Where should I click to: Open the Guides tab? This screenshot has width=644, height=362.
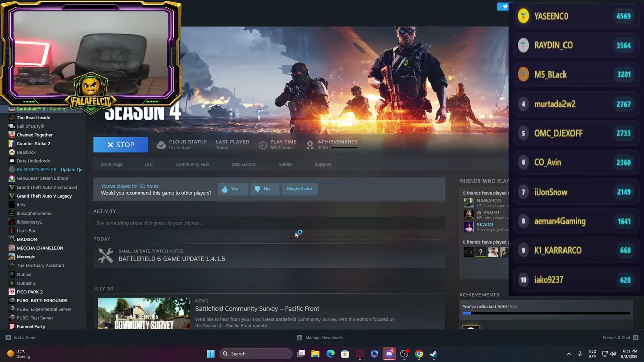point(285,164)
